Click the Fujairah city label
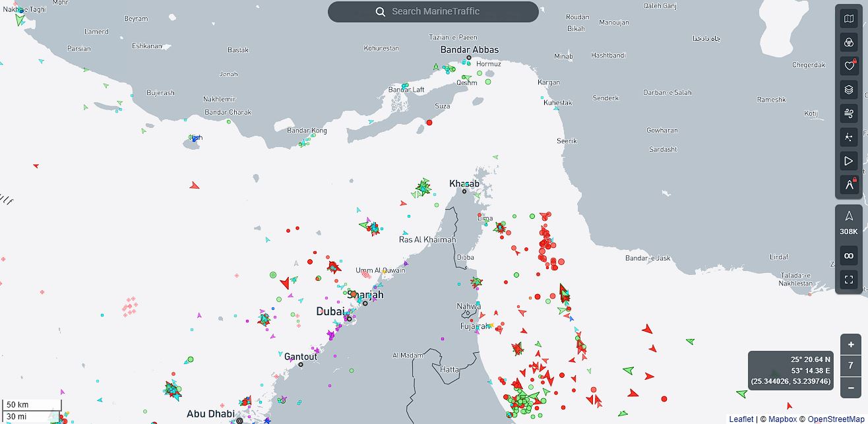The width and height of the screenshot is (868, 424). (x=475, y=326)
